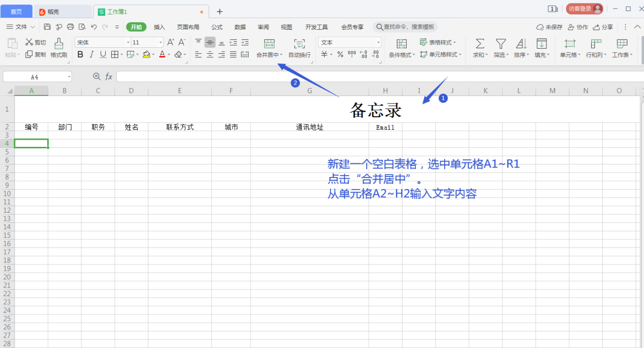The image size is (644, 348).
Task: Click the 筛选 filter funnel icon
Action: coord(501,44)
